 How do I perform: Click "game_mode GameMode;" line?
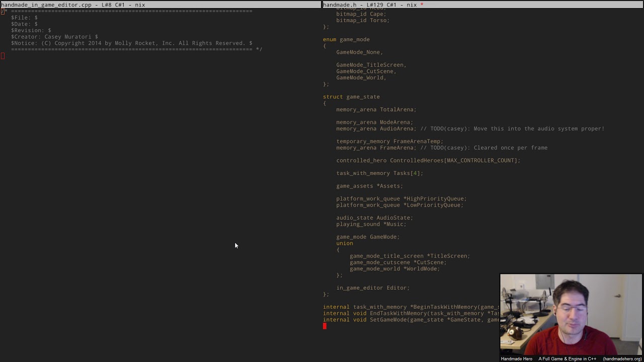(x=368, y=237)
